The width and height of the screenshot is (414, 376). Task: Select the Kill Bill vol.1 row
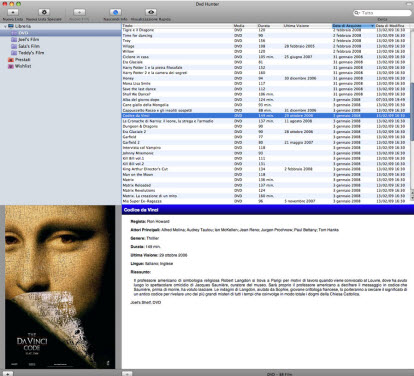[x=266, y=158]
